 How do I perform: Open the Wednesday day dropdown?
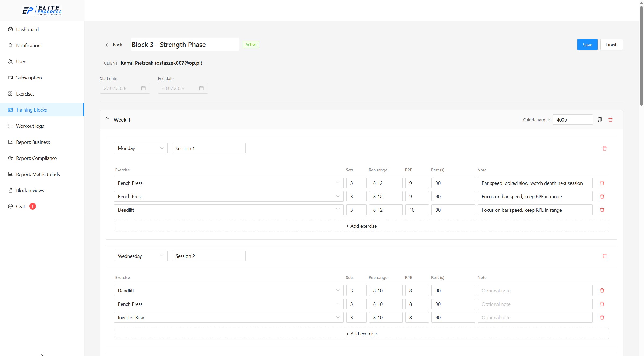141,256
